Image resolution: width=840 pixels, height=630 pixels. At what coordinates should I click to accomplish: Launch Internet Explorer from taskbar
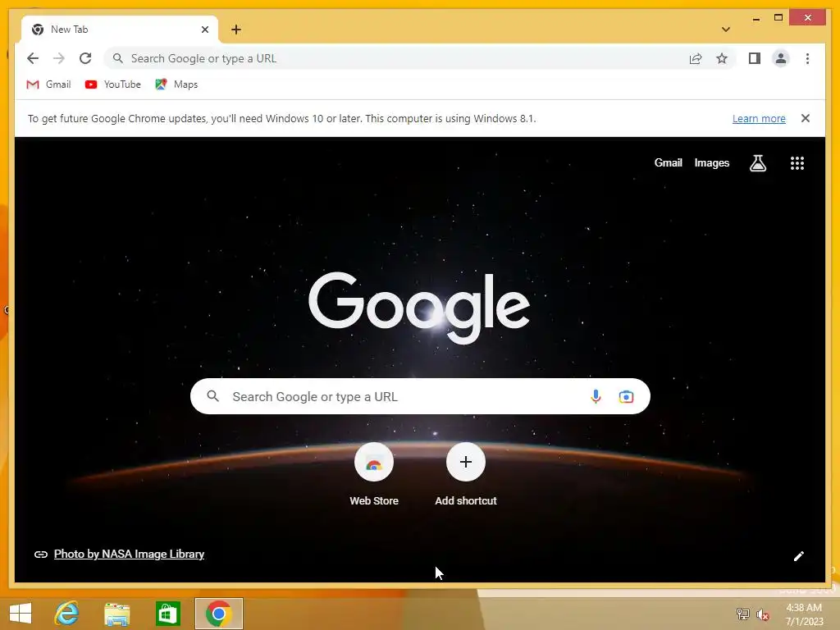coord(67,614)
